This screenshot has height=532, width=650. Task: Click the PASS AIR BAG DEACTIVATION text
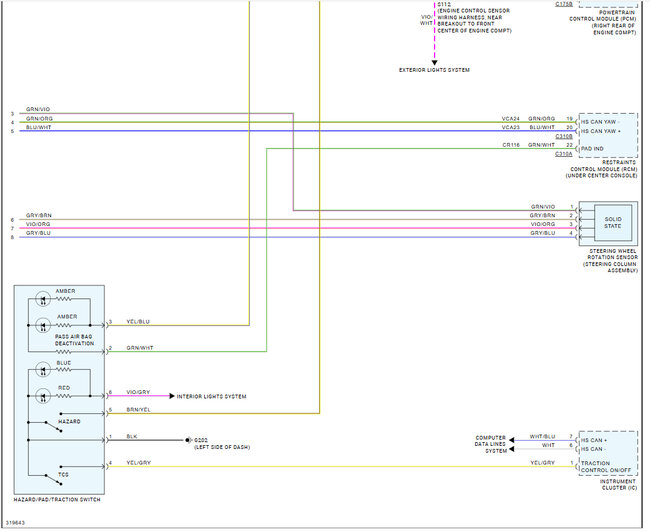(74, 340)
